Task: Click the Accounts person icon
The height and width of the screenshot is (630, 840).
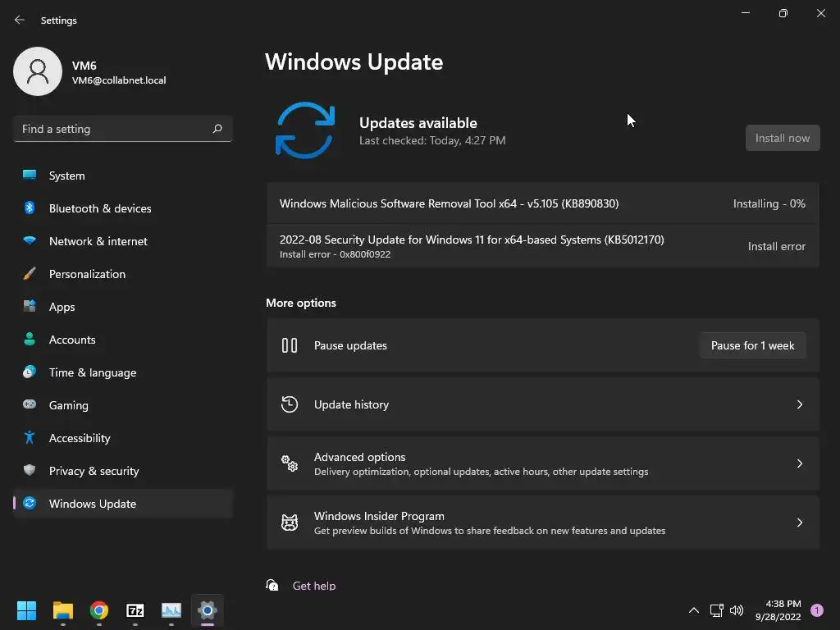Action: point(30,339)
